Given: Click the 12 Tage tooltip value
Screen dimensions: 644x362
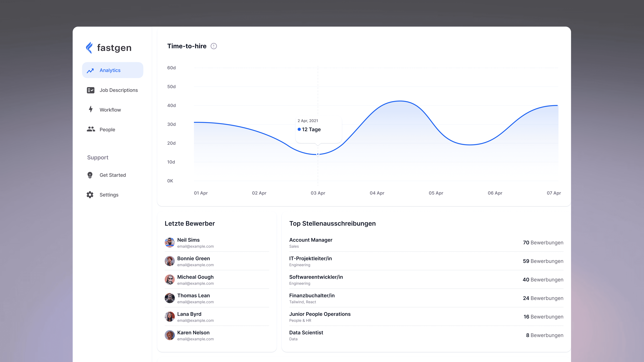Looking at the screenshot, I should 311,129.
